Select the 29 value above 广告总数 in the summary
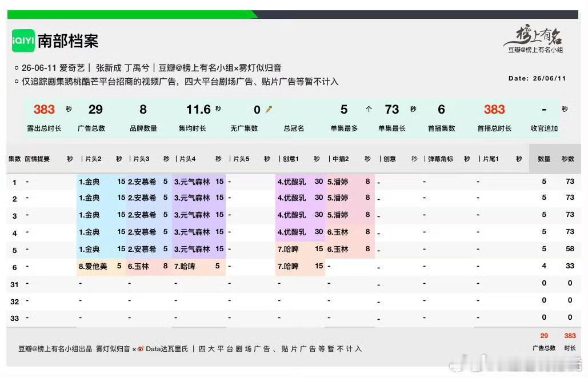This screenshot has width=588, height=378. tap(95, 110)
